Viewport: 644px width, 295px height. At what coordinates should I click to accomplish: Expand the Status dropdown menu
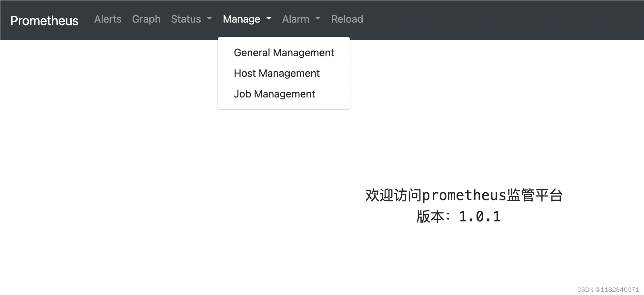(192, 19)
